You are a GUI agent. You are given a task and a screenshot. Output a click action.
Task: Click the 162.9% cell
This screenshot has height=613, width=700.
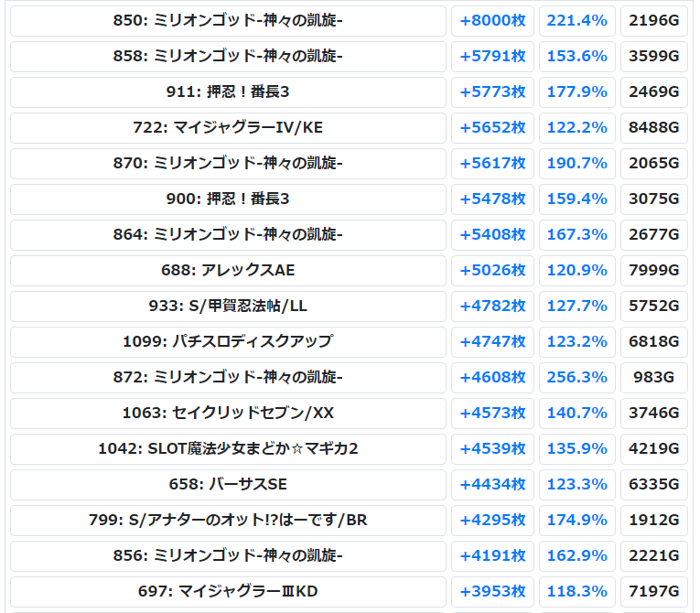(x=576, y=557)
